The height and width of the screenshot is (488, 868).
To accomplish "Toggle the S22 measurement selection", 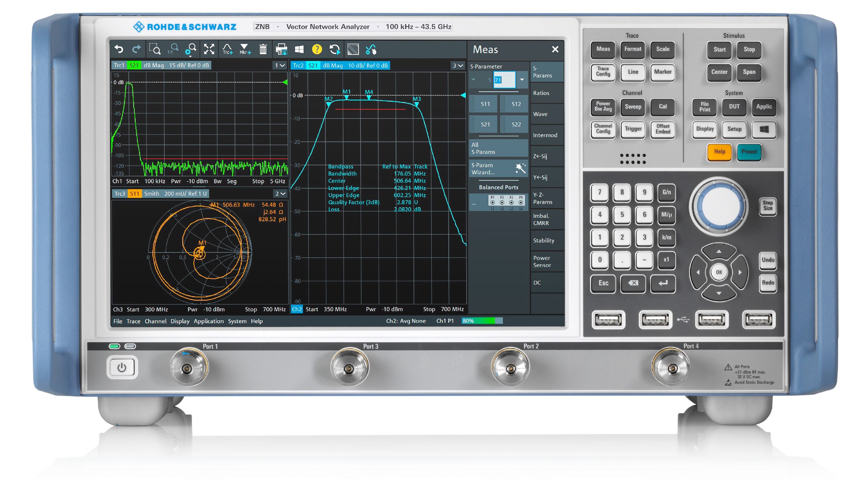I will point(514,124).
